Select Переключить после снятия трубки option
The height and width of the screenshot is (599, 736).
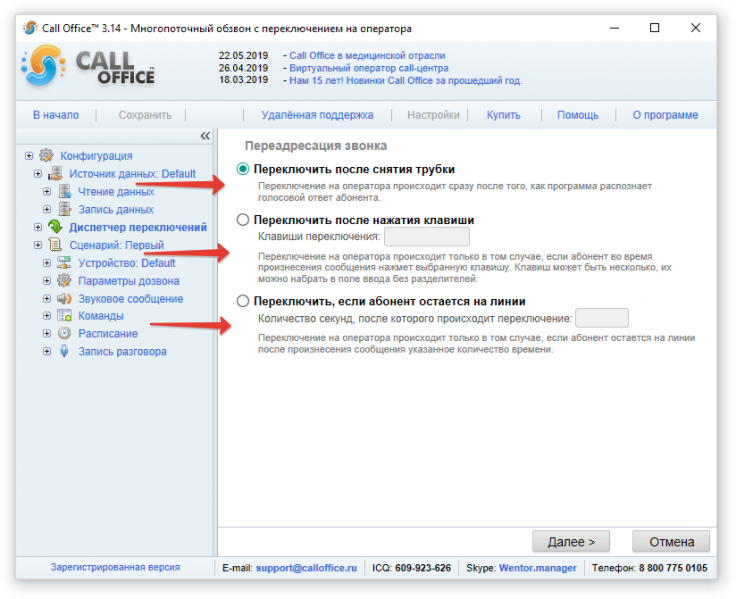click(x=243, y=169)
